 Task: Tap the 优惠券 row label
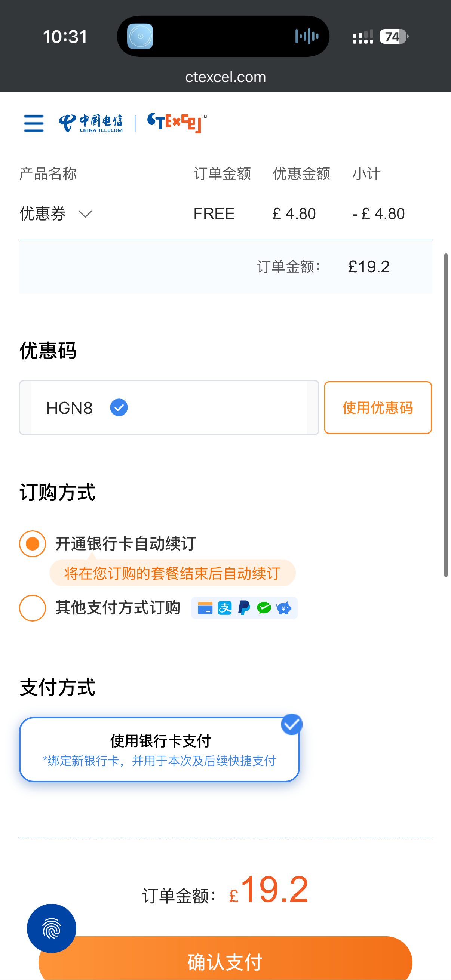(43, 214)
